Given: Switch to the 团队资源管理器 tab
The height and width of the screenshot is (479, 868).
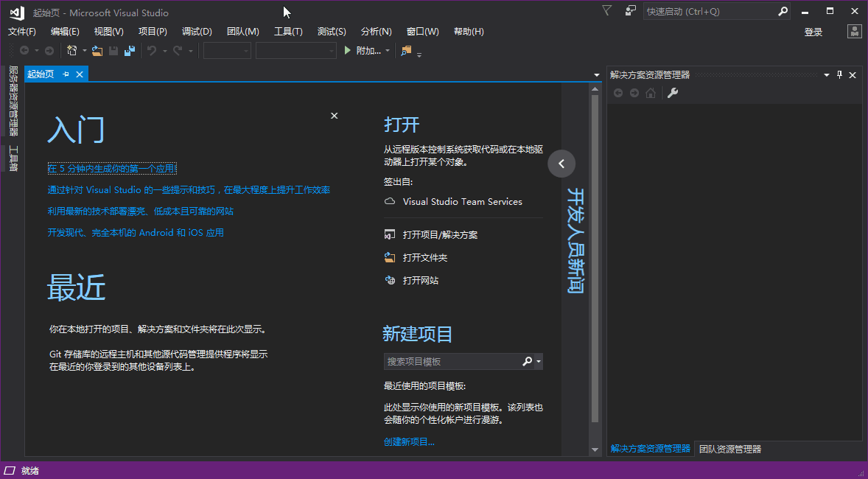Looking at the screenshot, I should click(x=729, y=448).
